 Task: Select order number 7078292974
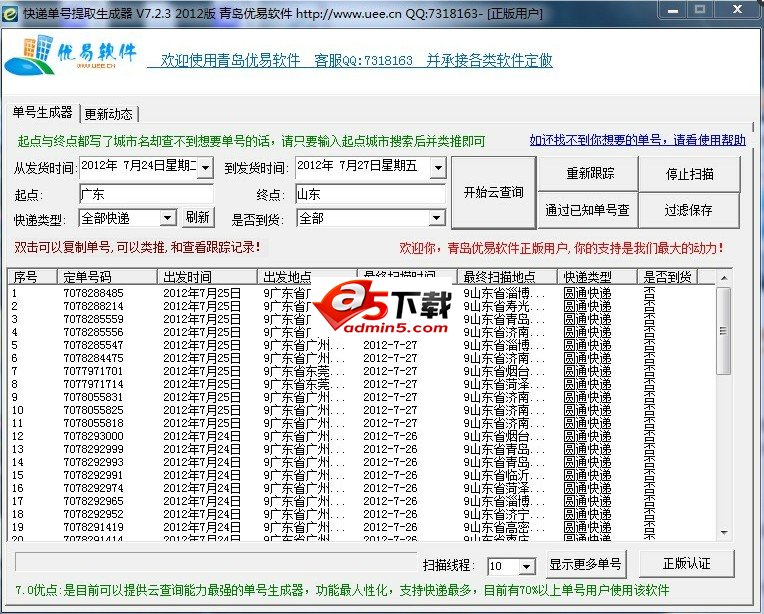(x=94, y=488)
